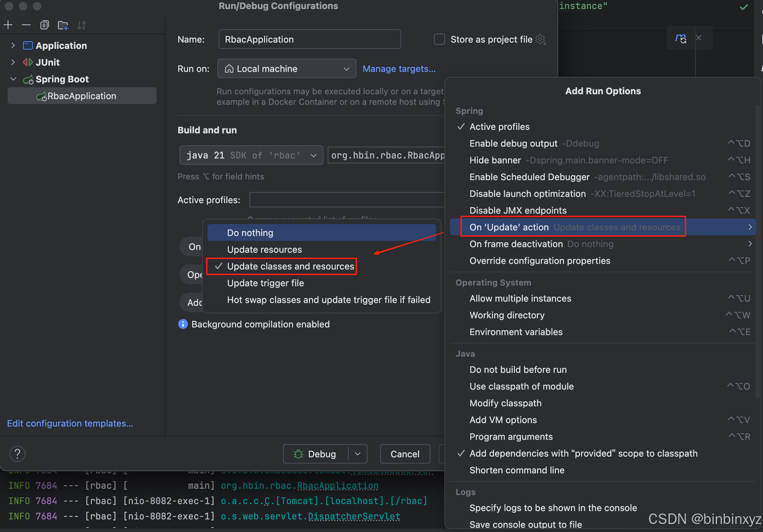Screen dimensions: 763x532
Task: Expand On 'Update' action submenu
Action: pyautogui.click(x=603, y=227)
